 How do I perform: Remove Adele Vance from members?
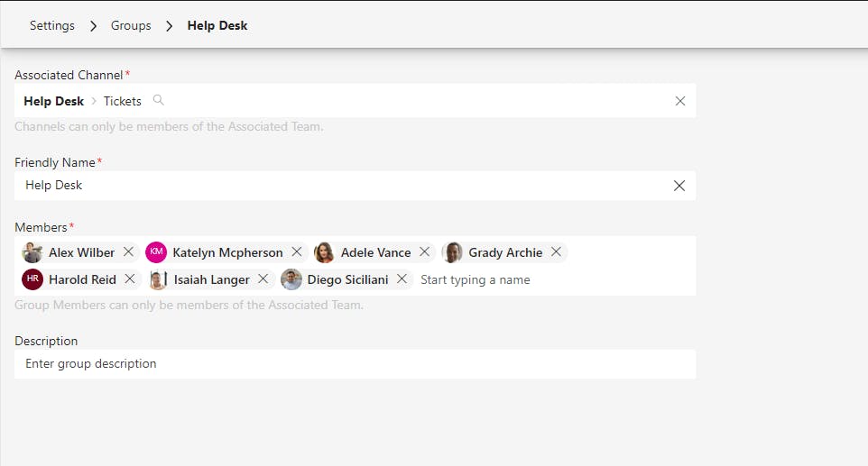click(424, 252)
